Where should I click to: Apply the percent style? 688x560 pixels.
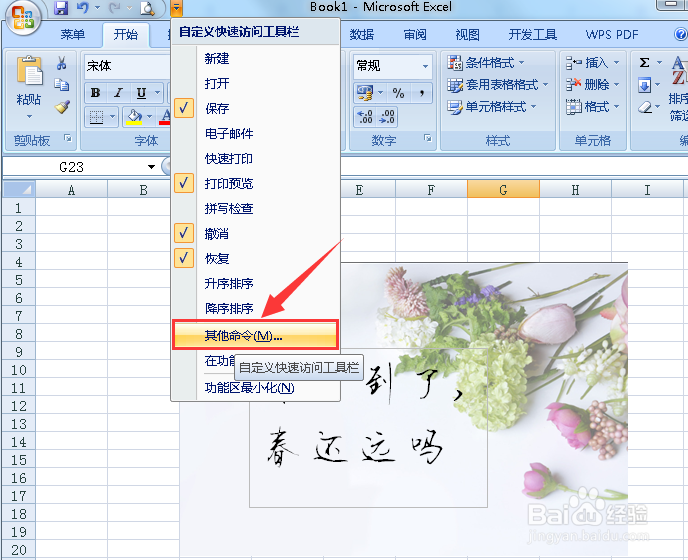click(398, 93)
